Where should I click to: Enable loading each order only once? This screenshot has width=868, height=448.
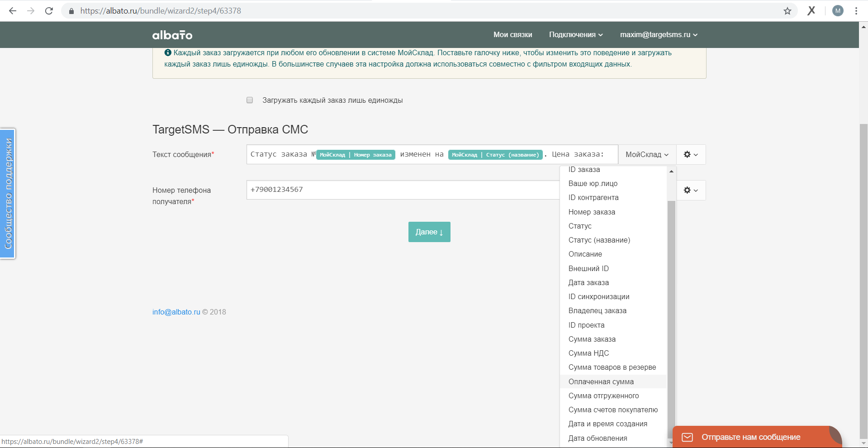(250, 100)
